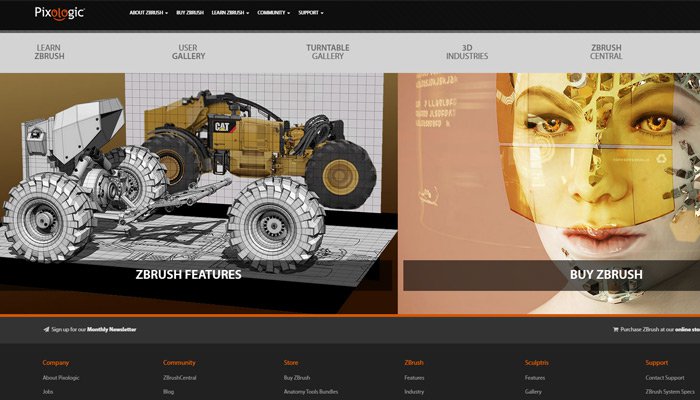Open Gallery link under Sculptris
700x400 pixels.
[533, 392]
